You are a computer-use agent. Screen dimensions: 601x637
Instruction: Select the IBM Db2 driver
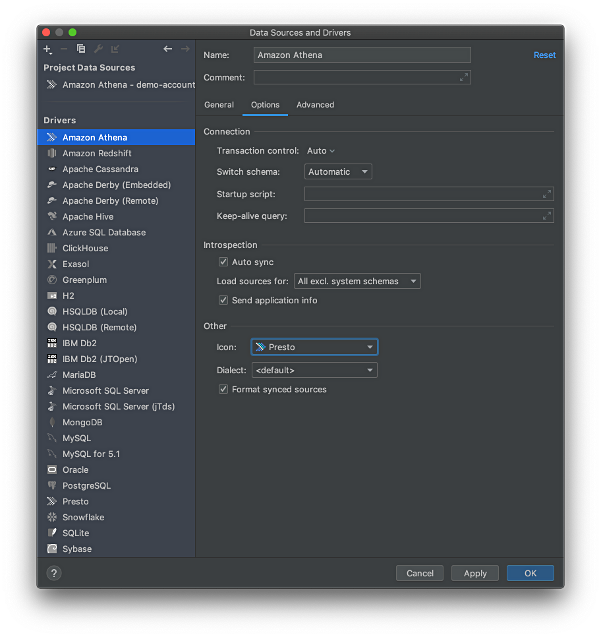116,343
